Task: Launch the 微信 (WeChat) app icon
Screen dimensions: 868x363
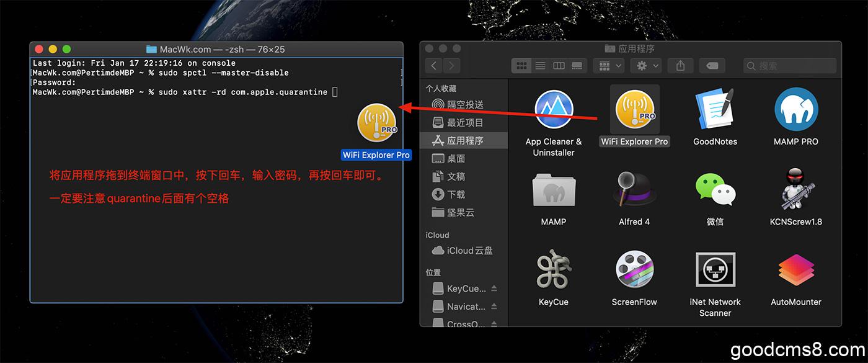Action: [x=715, y=190]
